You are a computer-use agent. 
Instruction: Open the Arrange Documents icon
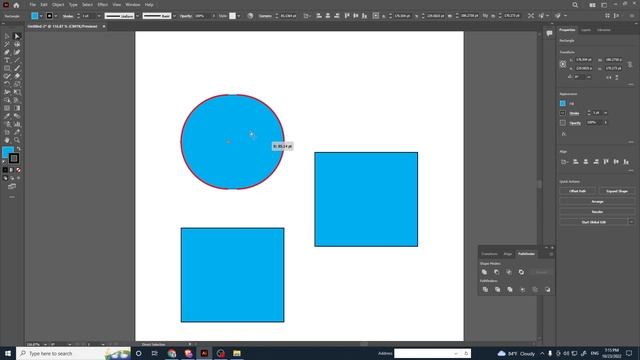click(x=592, y=5)
